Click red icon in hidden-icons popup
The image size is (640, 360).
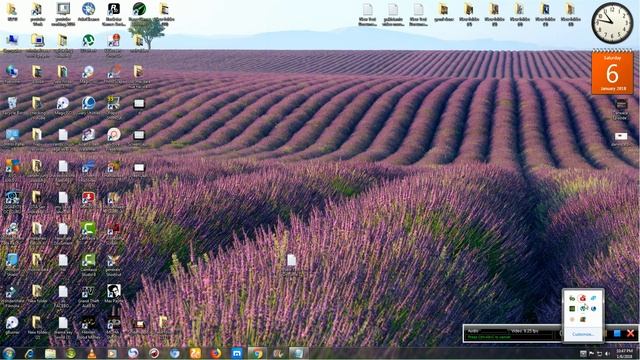coord(582,298)
